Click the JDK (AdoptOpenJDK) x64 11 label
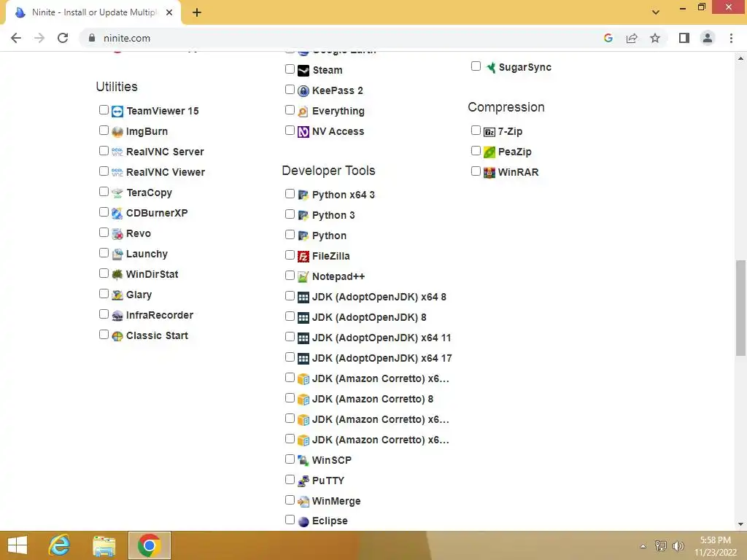 [382, 338]
